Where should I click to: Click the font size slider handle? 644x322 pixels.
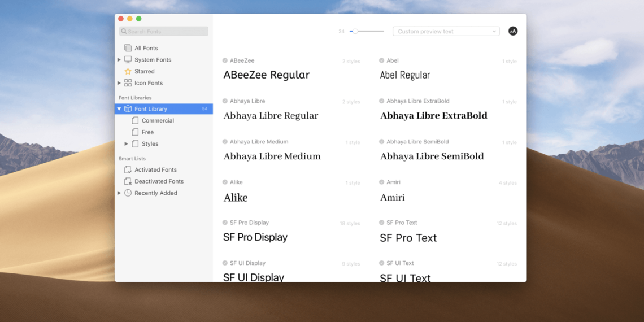coord(355,31)
